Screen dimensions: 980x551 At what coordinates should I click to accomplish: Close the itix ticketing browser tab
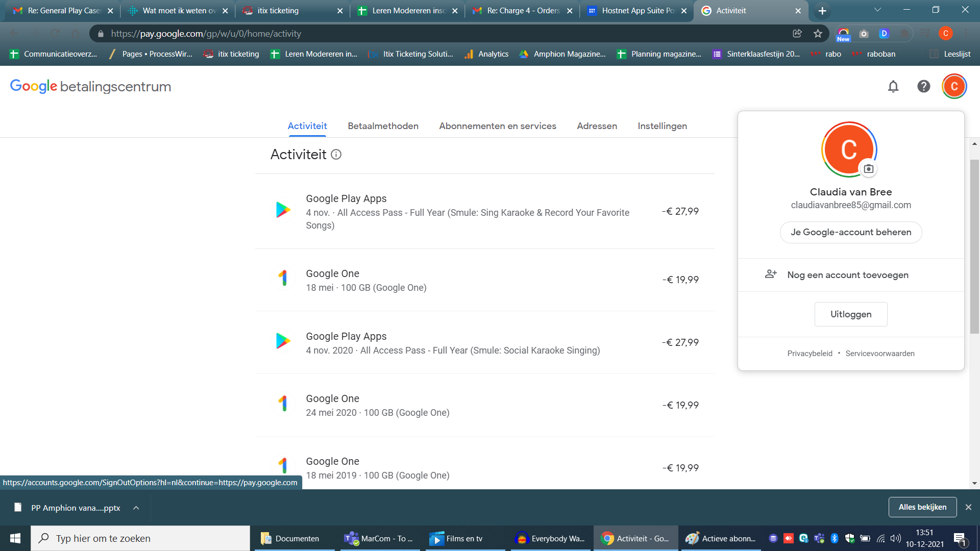[340, 11]
